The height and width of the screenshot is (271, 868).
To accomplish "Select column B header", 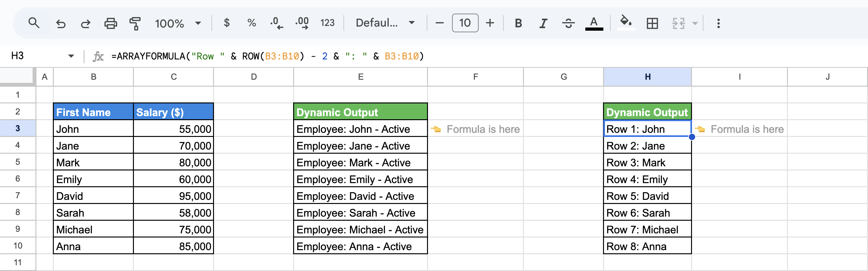I will click(93, 77).
